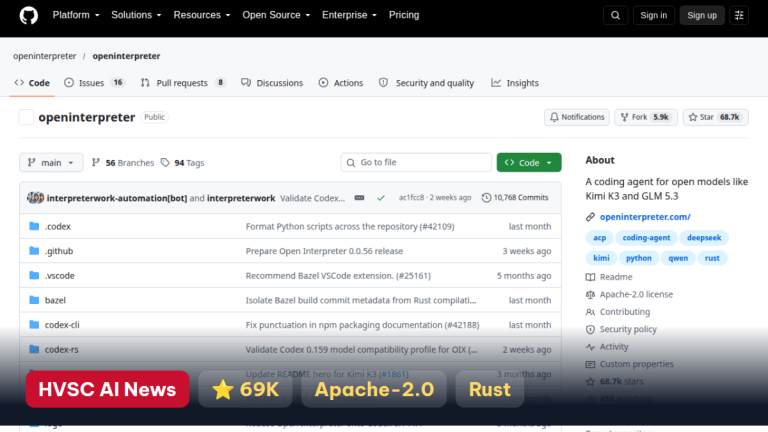Expand the Platform menu
The image size is (768, 432).
point(76,15)
